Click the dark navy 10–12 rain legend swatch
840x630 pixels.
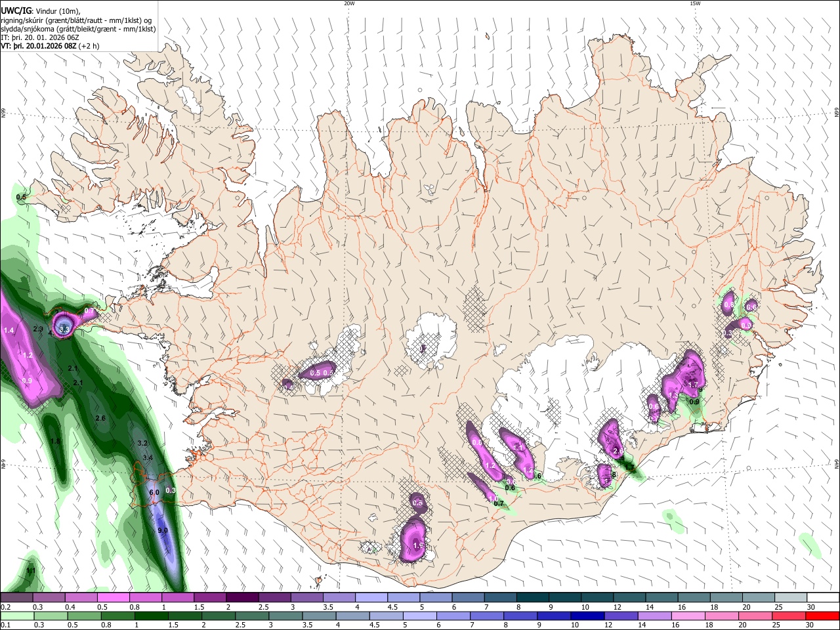coord(586,616)
